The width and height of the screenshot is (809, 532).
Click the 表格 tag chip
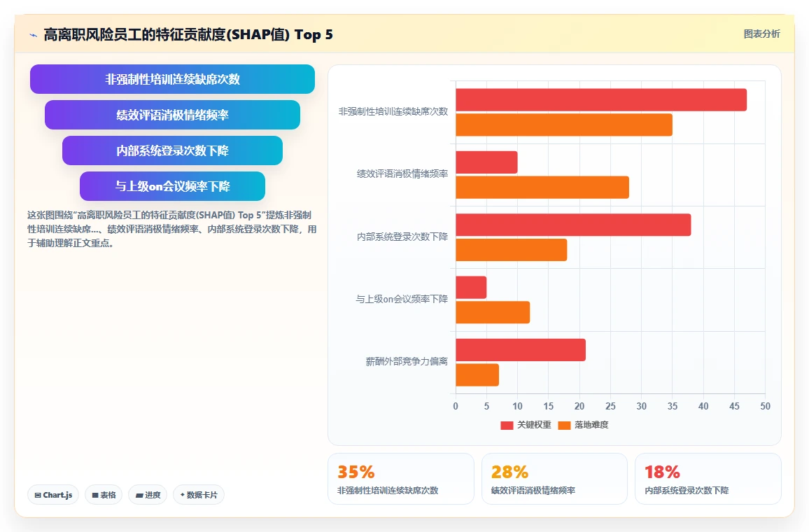(x=104, y=495)
